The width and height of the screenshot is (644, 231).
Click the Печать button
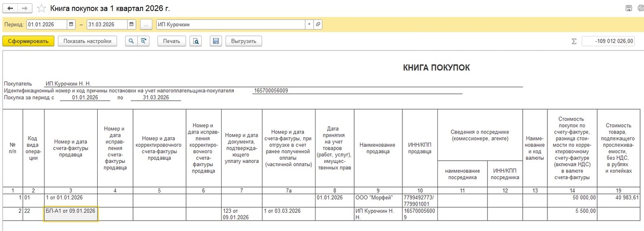pyautogui.click(x=172, y=41)
